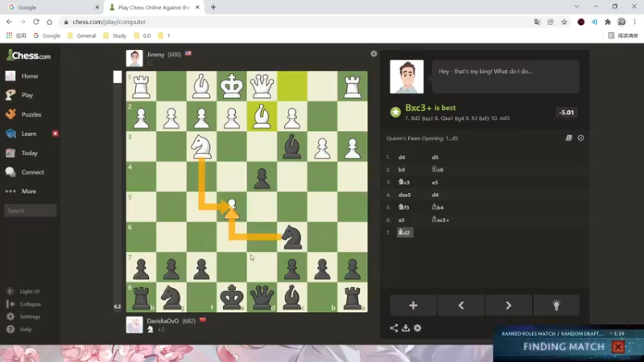Click the browser home button
Image resolution: width=644 pixels, height=362 pixels.
pyautogui.click(x=49, y=22)
